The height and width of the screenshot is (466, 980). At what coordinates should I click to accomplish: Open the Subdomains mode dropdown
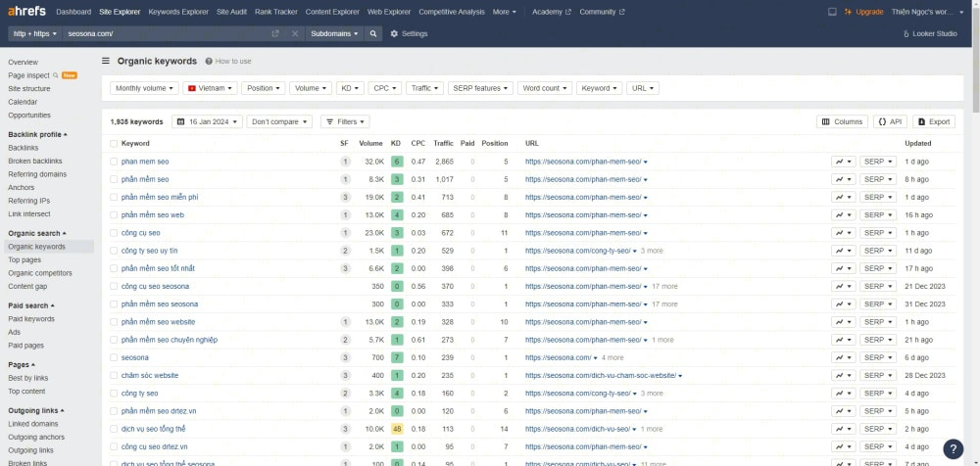(x=334, y=33)
